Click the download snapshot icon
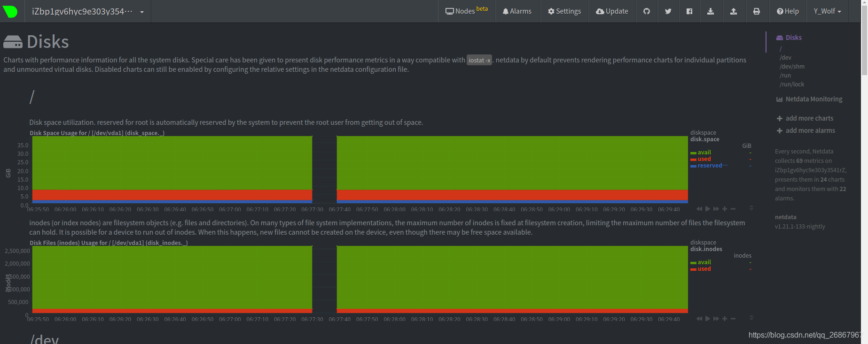This screenshot has width=868, height=344. click(x=711, y=11)
